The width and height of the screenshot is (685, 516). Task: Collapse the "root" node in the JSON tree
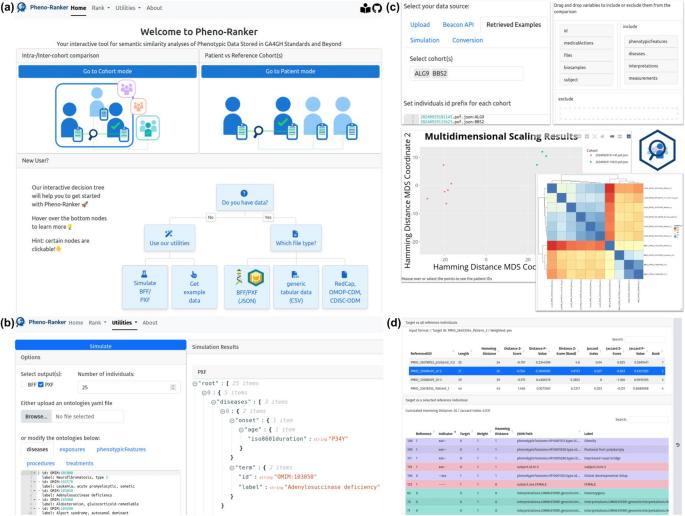click(x=195, y=383)
